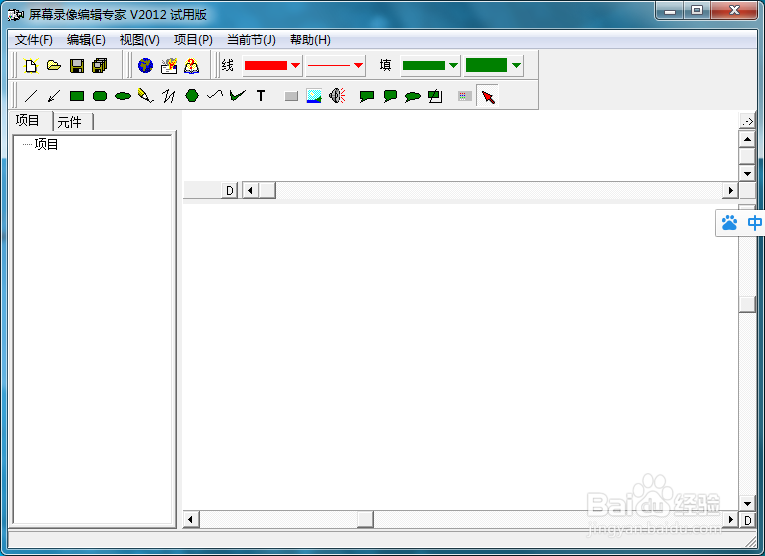765x556 pixels.
Task: Select the green polygon shape tool
Action: pyautogui.click(x=192, y=96)
